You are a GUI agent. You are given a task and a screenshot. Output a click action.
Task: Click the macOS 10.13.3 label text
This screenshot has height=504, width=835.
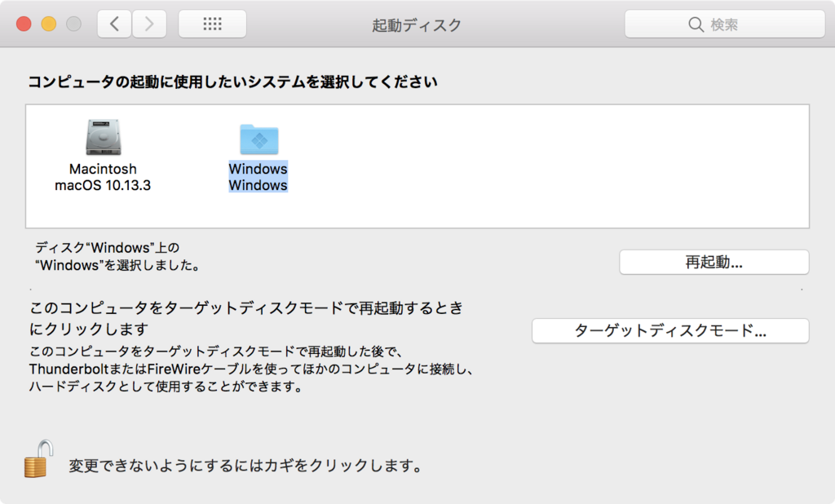pyautogui.click(x=103, y=185)
